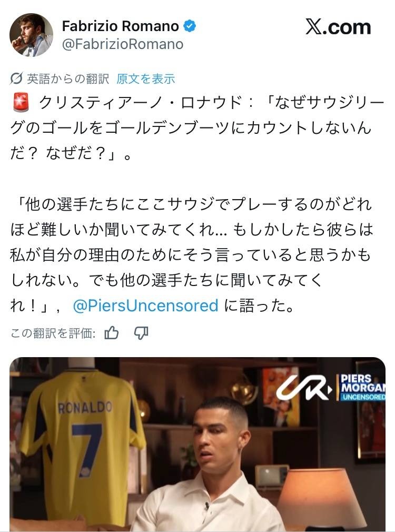Click the この翻訳を評価 label
The image size is (395, 532).
(53, 333)
